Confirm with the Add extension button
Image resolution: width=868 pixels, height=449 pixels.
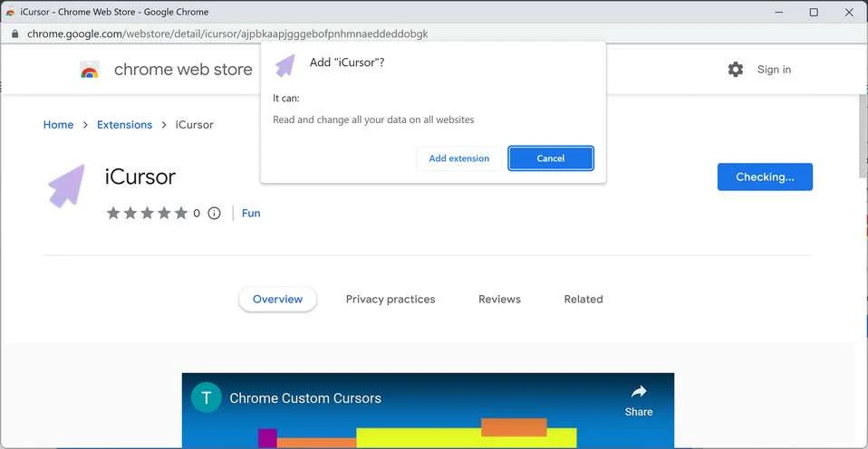458,158
